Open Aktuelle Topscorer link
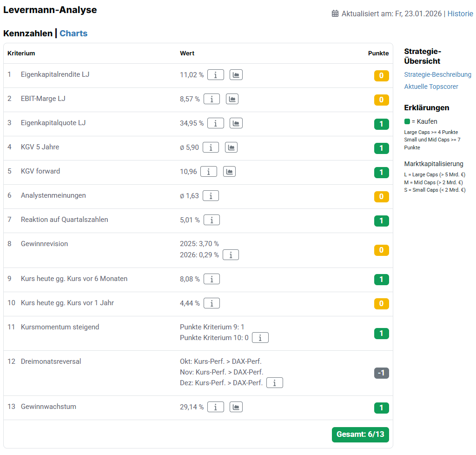Image resolution: width=476 pixels, height=455 pixels. pos(431,87)
